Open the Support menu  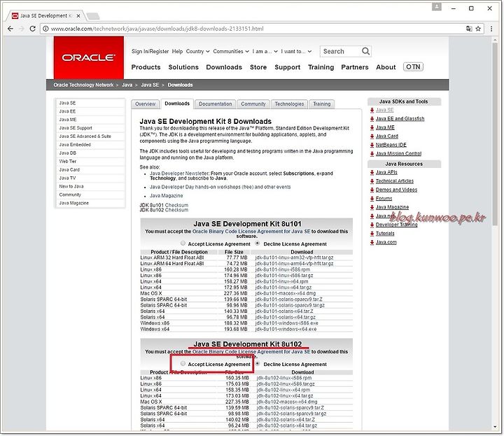[x=288, y=67]
